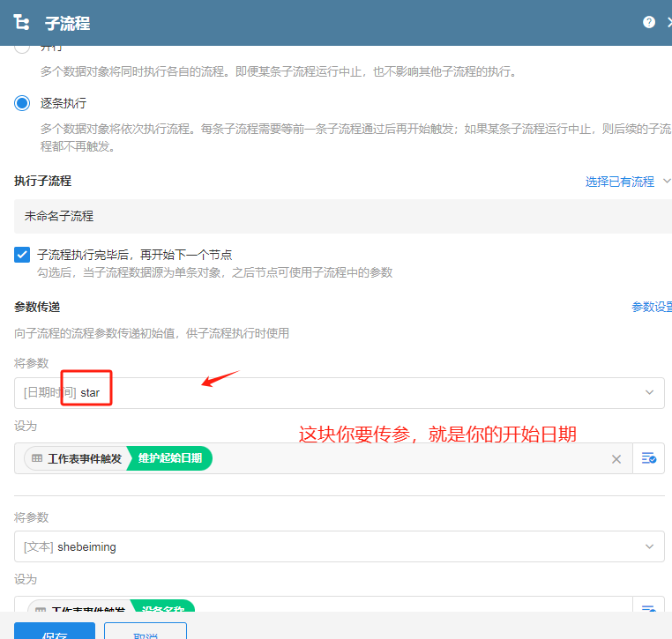The image size is (672, 639).
Task: Click the 保存 button
Action: (55, 631)
